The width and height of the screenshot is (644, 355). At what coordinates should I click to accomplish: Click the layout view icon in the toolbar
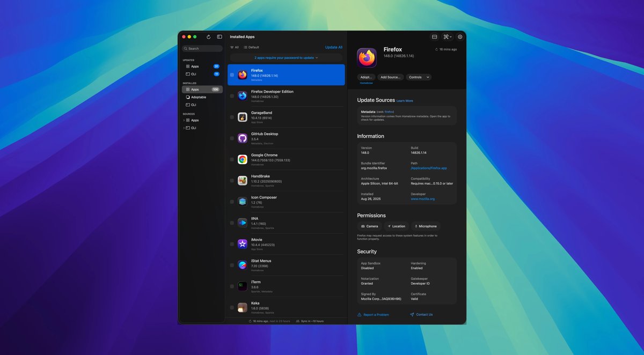tap(434, 37)
